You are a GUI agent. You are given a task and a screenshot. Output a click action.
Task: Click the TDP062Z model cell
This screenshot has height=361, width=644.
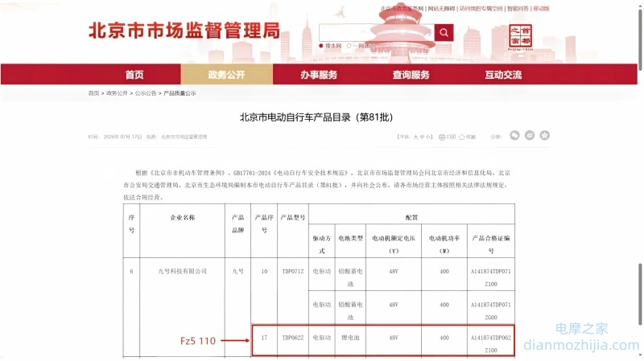click(293, 338)
